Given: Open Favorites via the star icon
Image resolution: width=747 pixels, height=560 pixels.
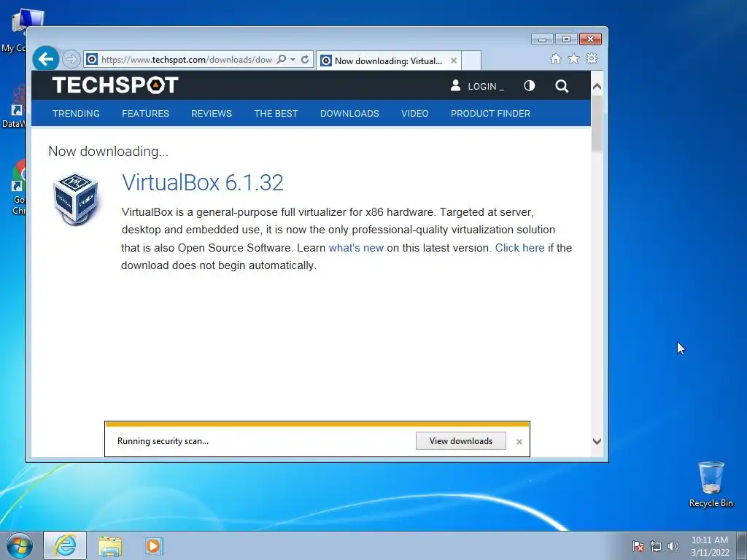Looking at the screenshot, I should tap(573, 58).
